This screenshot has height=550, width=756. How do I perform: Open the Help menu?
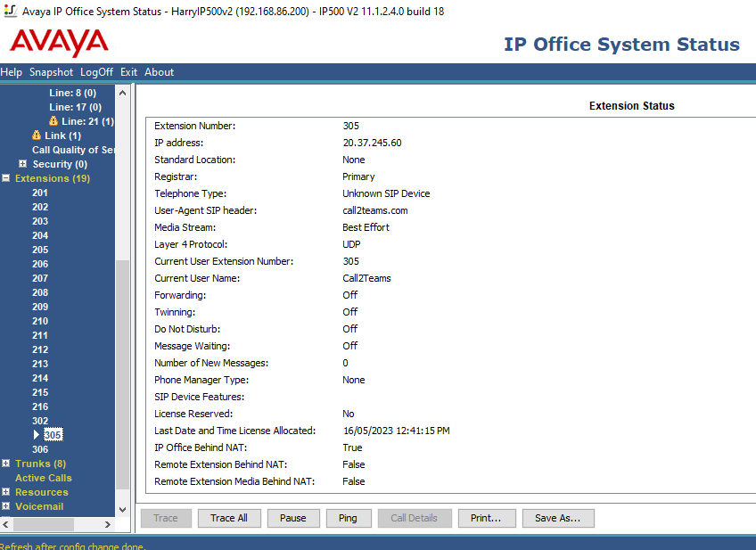pyautogui.click(x=11, y=72)
